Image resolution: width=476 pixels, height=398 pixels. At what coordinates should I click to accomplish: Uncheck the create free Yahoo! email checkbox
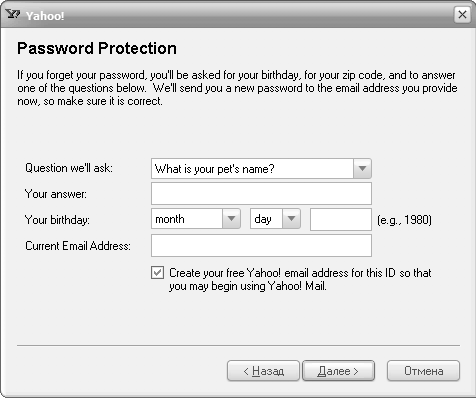click(x=157, y=273)
